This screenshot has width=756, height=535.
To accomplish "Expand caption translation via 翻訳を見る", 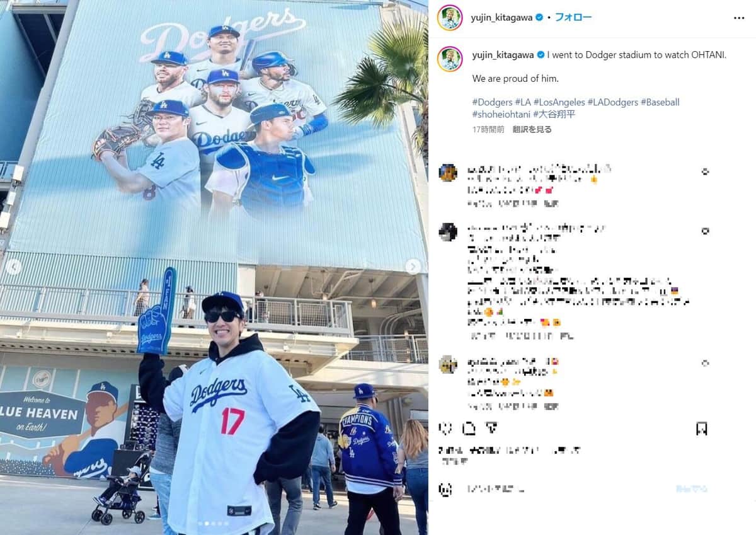I will 532,129.
